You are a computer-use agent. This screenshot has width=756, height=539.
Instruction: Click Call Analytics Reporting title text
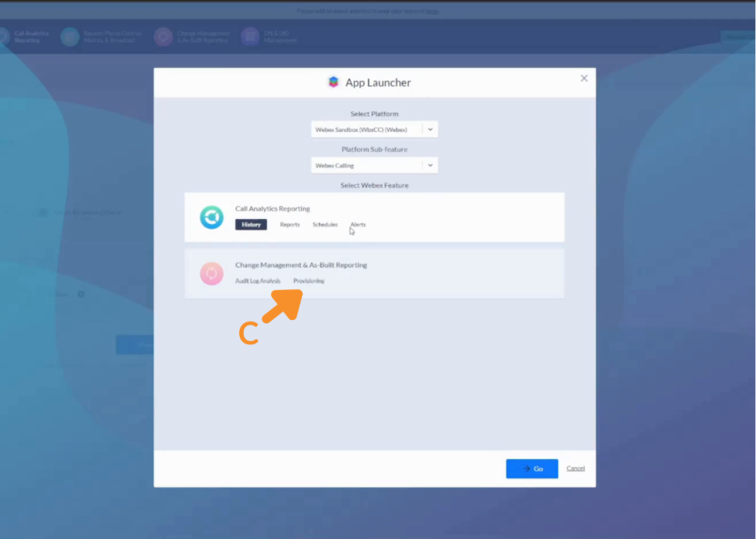click(272, 208)
